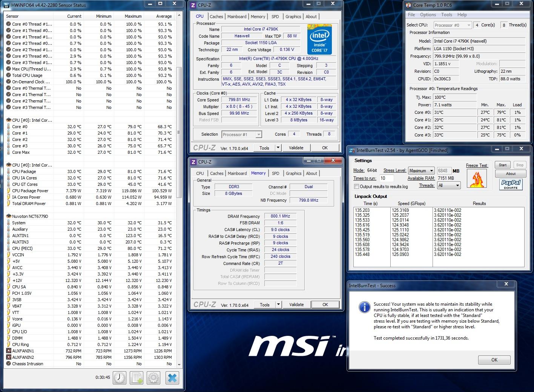Click the CPU-Z icon in the top CPU-Z title bar
The height and width of the screenshot is (392, 534).
coord(193,5)
